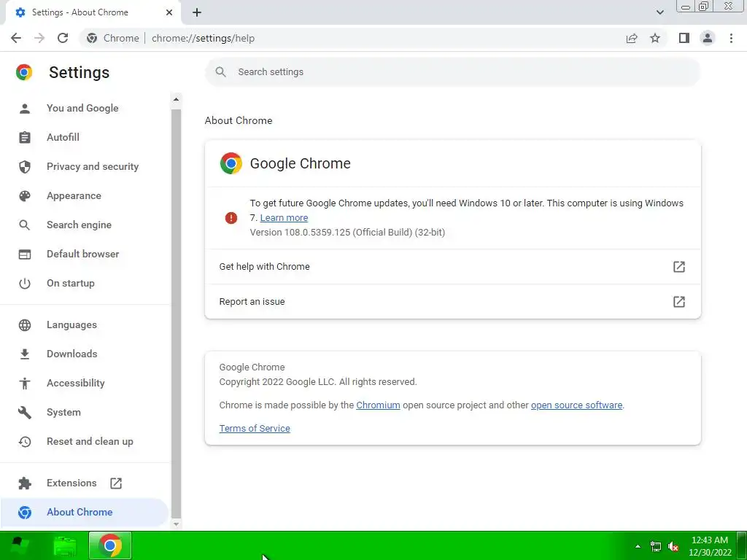The width and height of the screenshot is (747, 560).
Task: Close the Settings - About Chrome tab
Action: tap(169, 12)
